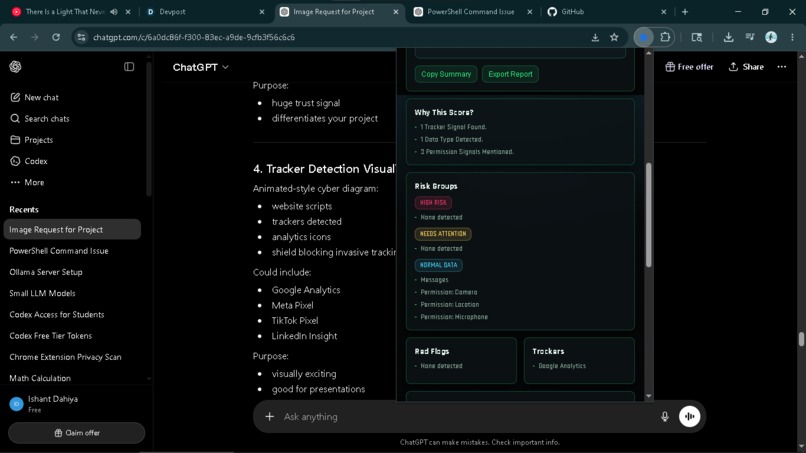806x453 pixels.
Task: Click the popup scroll up arrow
Action: point(649,53)
